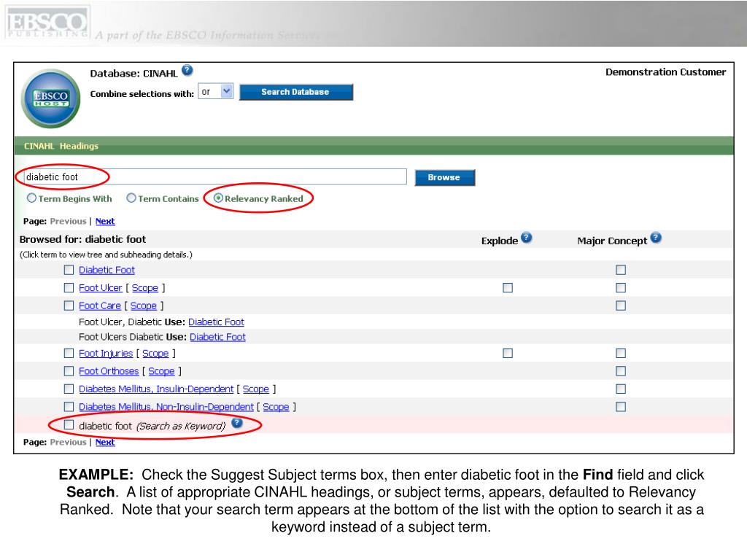Click the Demonstration Customer text
This screenshot has width=747, height=560.
point(665,72)
